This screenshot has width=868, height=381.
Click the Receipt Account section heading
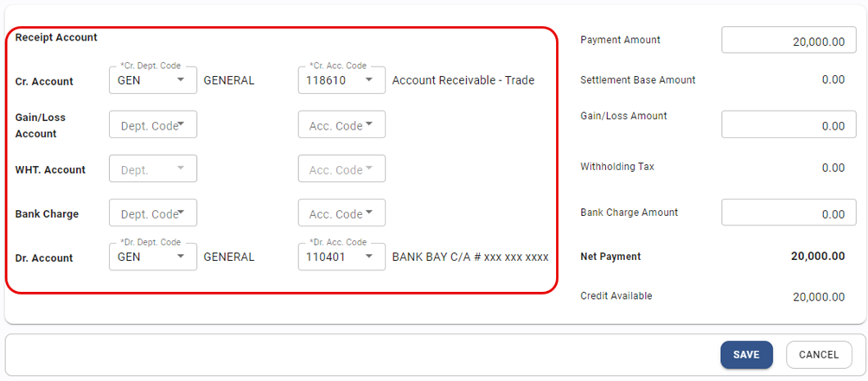[x=56, y=37]
